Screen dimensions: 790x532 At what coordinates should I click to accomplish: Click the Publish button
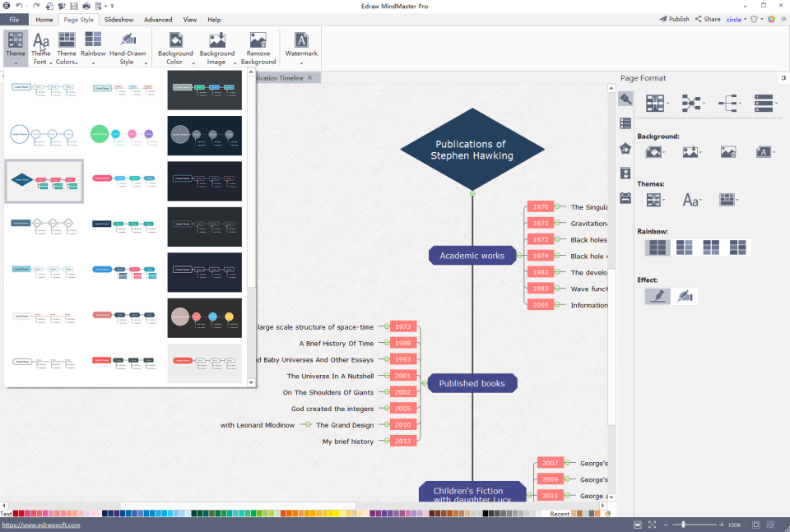674,19
